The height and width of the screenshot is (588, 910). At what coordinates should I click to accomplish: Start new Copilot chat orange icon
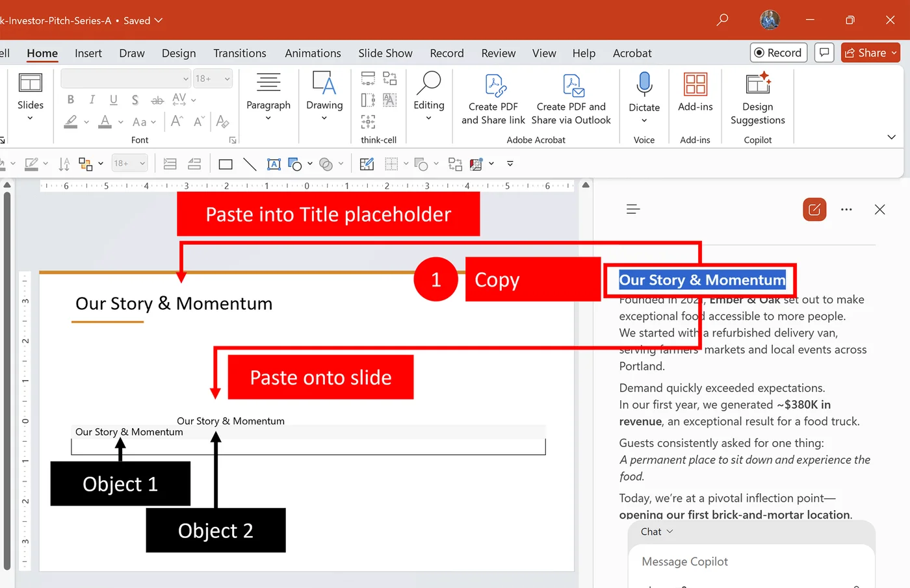[x=814, y=209]
